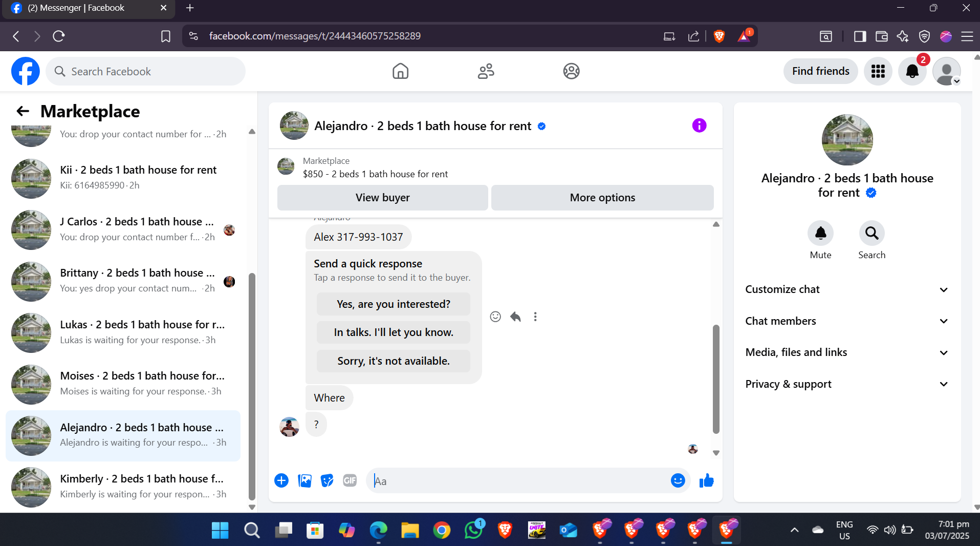Open the Friends icon in top navigation
The height and width of the screenshot is (546, 980).
coord(486,71)
